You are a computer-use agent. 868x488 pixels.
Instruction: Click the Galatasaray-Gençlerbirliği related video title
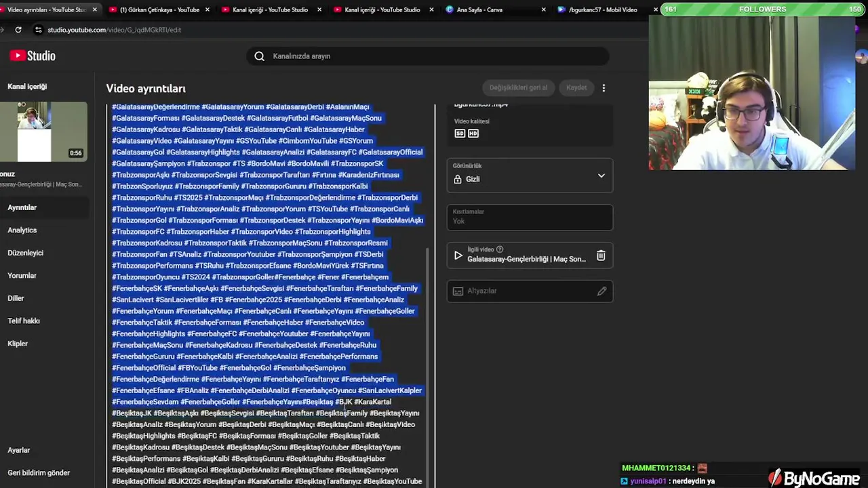tap(526, 259)
